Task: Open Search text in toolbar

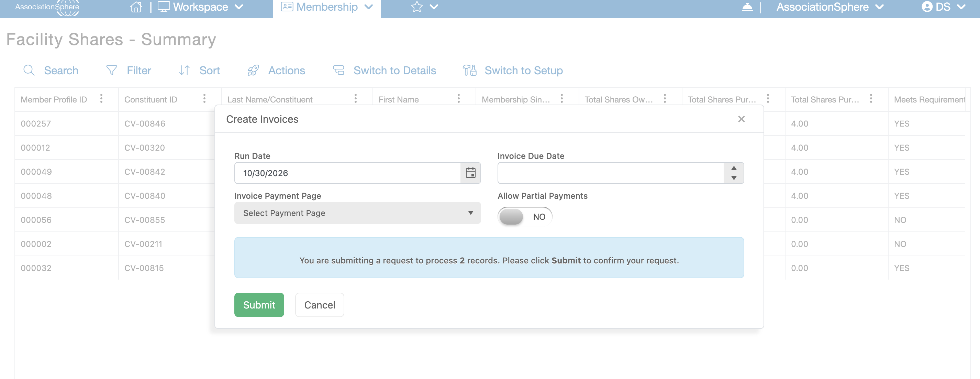Action: pos(61,71)
